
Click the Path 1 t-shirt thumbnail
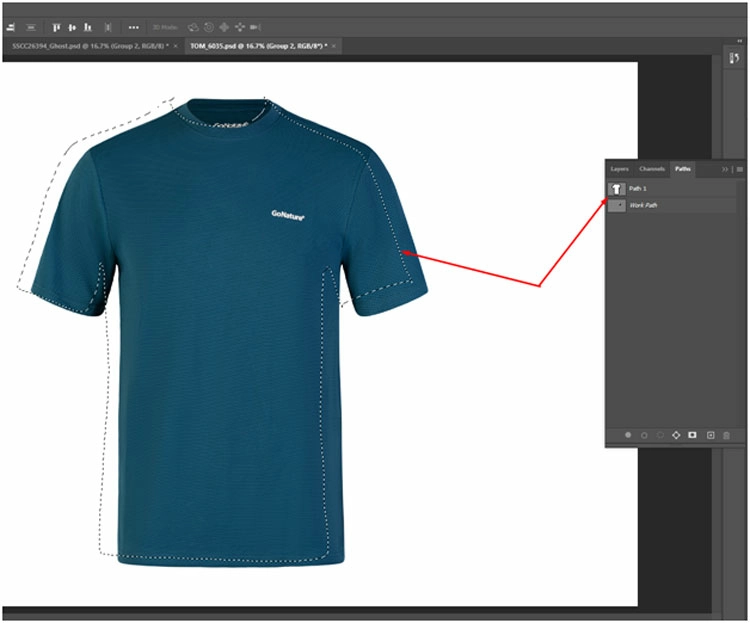(x=616, y=189)
